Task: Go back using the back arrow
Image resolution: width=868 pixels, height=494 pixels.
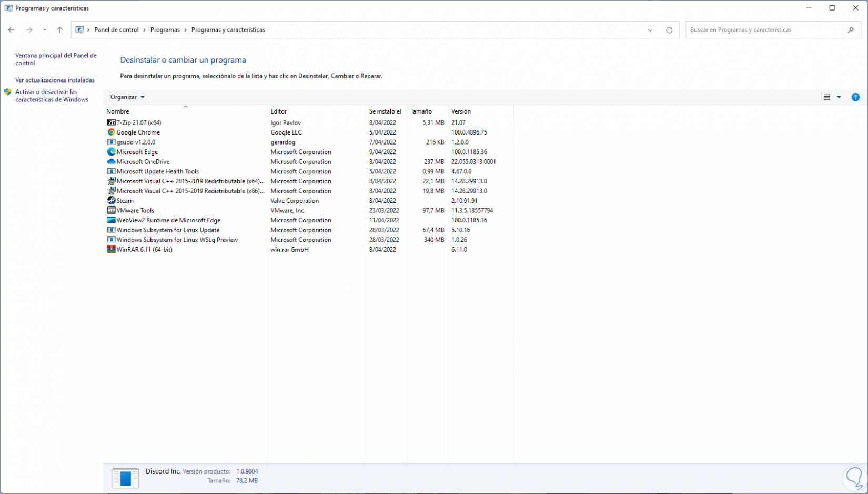Action: [12, 30]
